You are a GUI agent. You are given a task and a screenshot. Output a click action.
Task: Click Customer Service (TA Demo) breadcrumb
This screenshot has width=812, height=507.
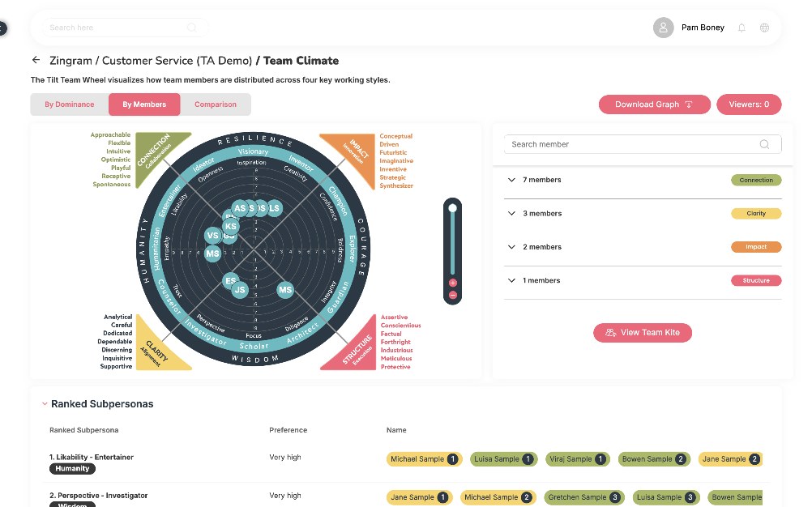click(x=177, y=61)
